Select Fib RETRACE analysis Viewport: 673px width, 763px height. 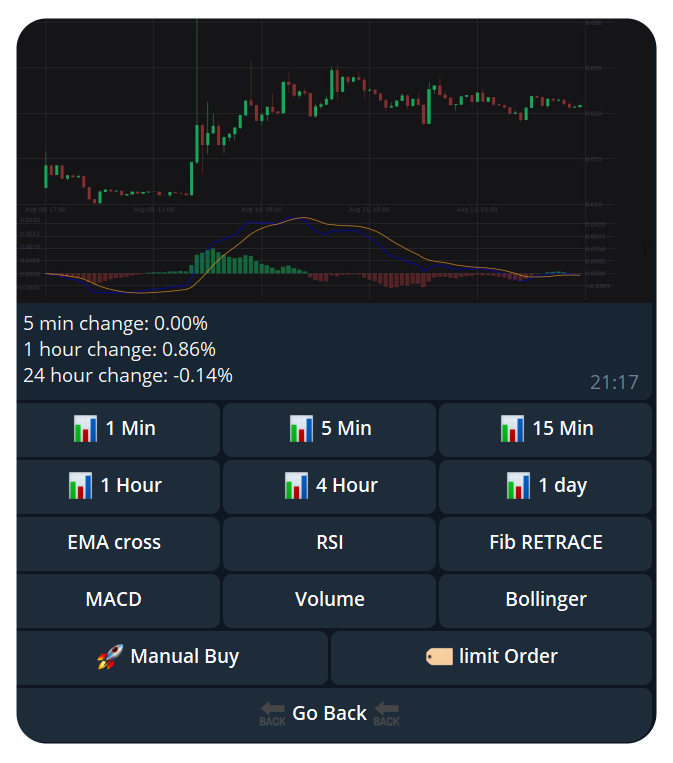[x=545, y=543]
